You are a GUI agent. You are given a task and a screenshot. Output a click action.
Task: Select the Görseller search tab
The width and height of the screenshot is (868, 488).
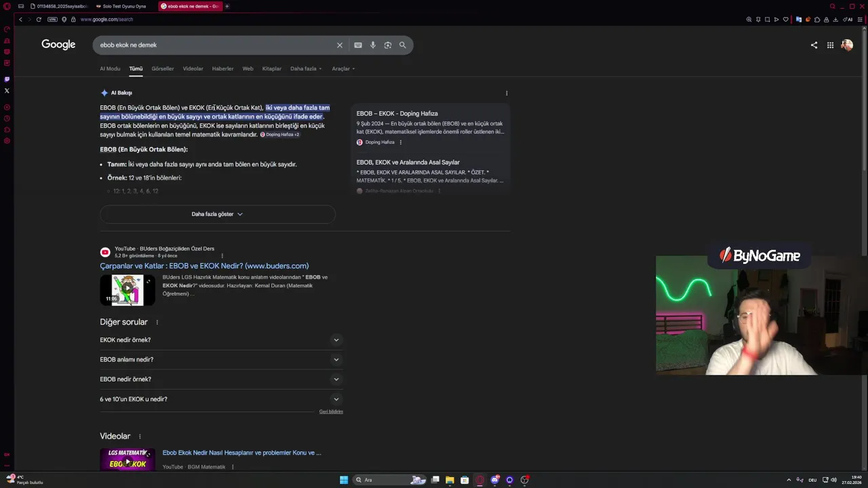click(163, 68)
